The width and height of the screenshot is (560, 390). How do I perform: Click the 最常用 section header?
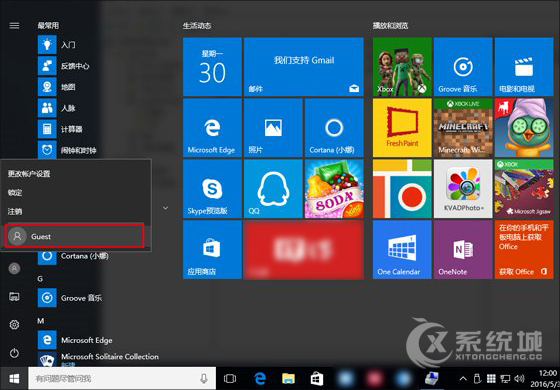(48, 26)
